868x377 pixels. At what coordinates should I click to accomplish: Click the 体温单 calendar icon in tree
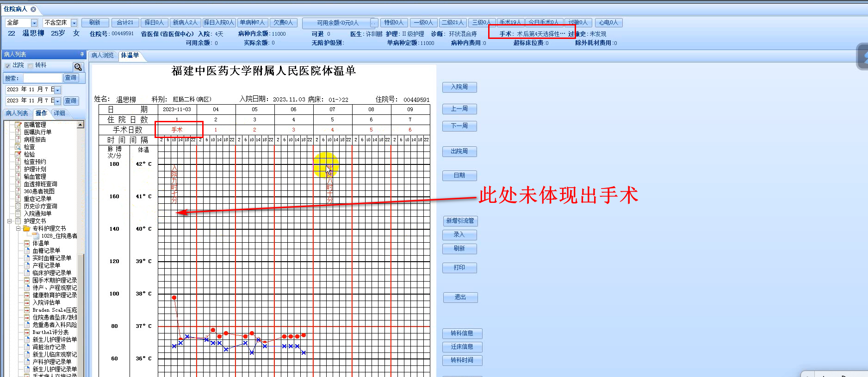27,243
